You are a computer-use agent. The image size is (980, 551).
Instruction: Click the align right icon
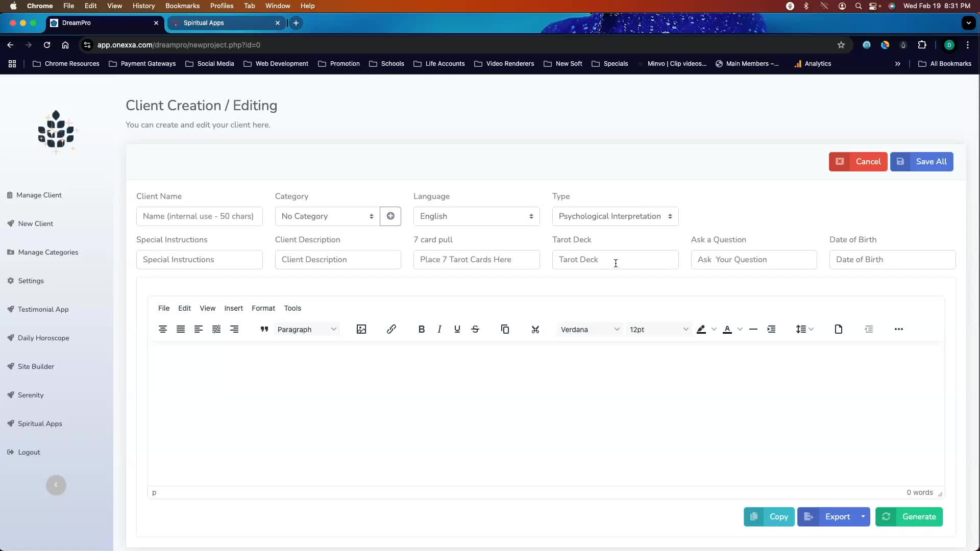click(234, 330)
